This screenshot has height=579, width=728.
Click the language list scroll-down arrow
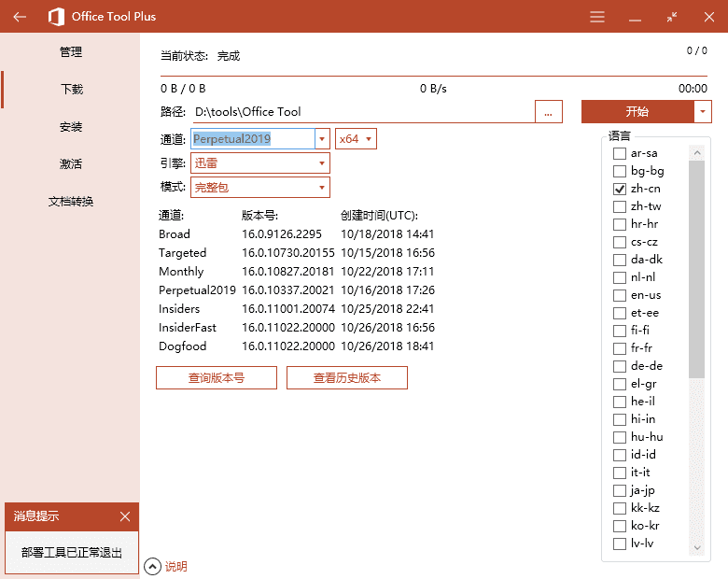coord(697,548)
